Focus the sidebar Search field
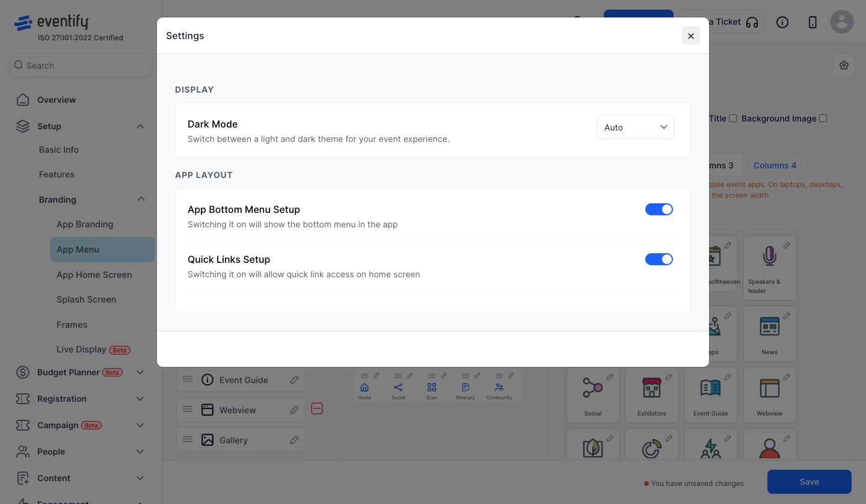 [81, 65]
